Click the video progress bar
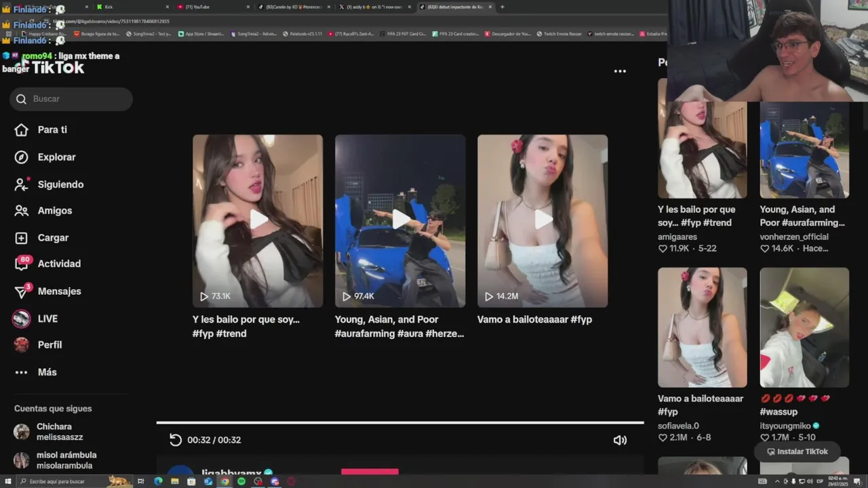This screenshot has width=868, height=488. [x=400, y=423]
